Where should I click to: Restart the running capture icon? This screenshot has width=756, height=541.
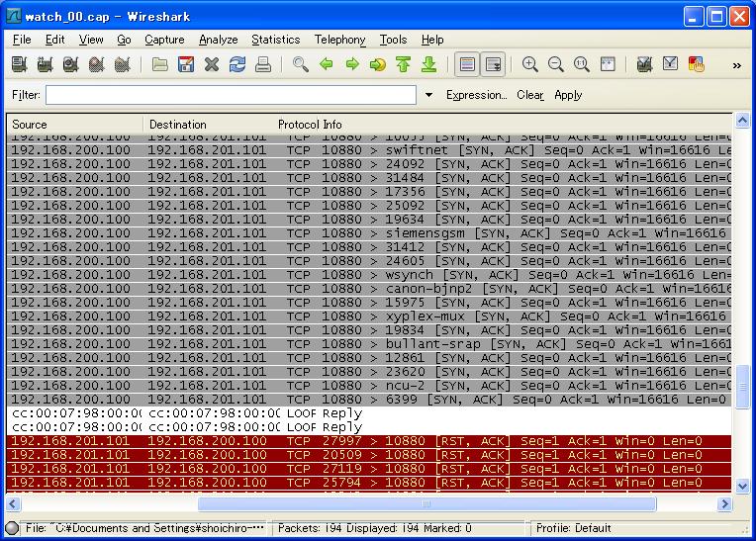[x=123, y=64]
